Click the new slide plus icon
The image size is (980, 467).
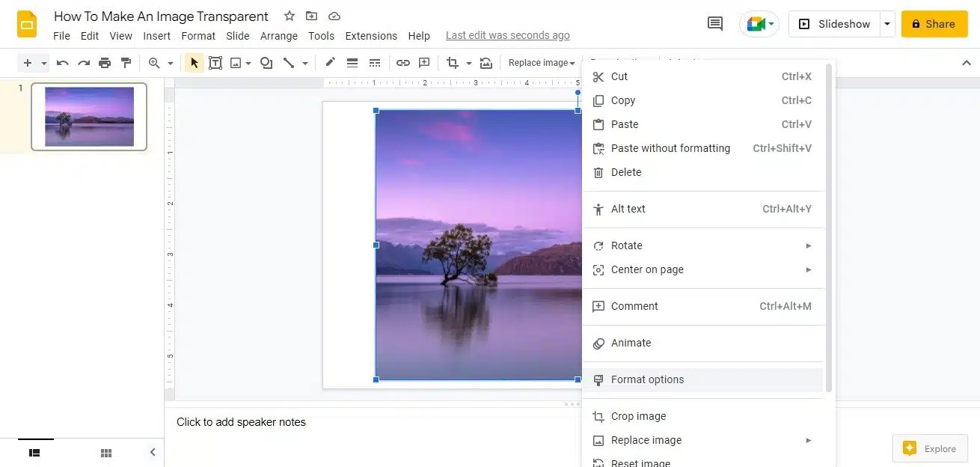tap(28, 63)
